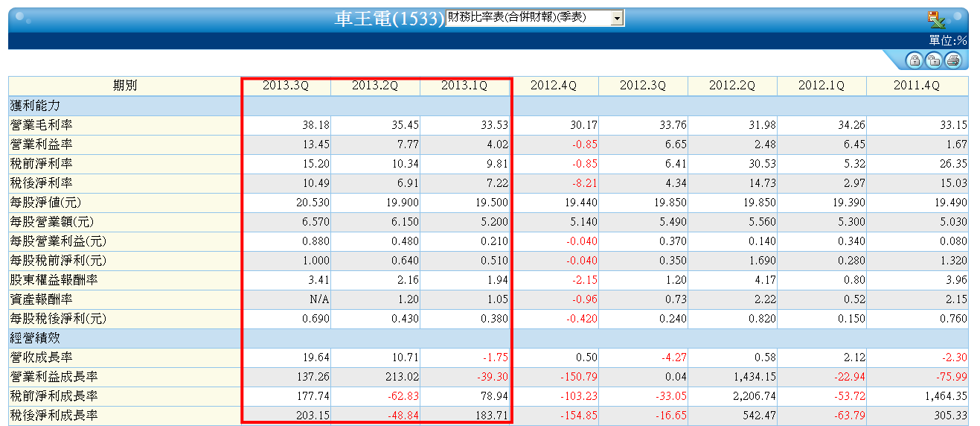
Task: Click the 每股稅後淨利(元) row label
Action: pos(58,318)
